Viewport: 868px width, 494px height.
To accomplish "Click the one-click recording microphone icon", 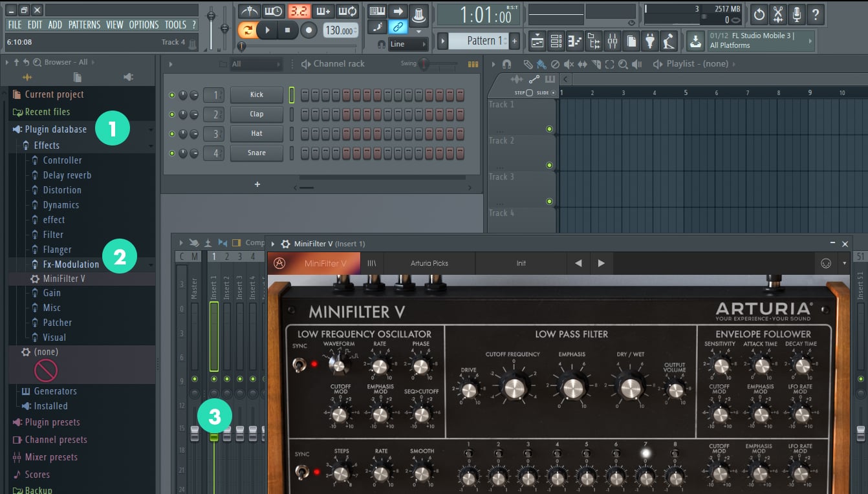I will (797, 13).
